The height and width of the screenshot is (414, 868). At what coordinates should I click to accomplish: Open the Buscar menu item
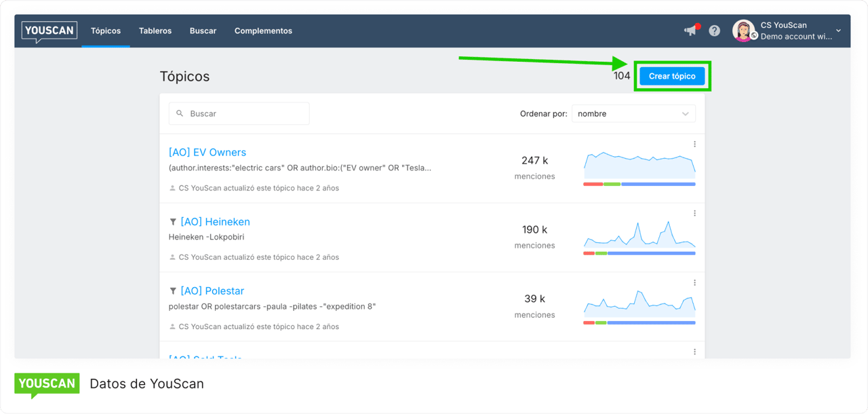coord(203,31)
